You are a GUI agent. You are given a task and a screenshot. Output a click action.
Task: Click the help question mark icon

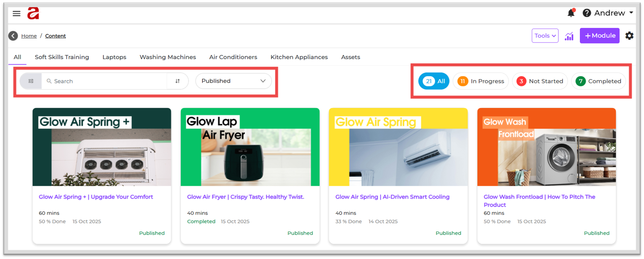coord(586,13)
